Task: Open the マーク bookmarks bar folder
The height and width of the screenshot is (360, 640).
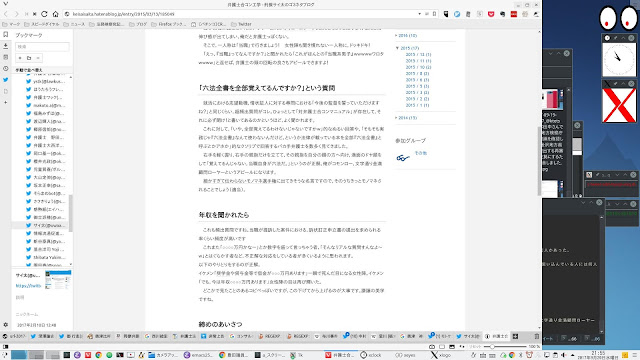Action: click(11, 24)
